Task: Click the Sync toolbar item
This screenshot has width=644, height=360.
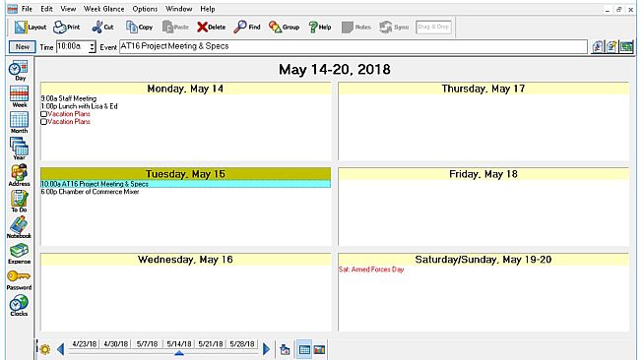Action: (394, 28)
